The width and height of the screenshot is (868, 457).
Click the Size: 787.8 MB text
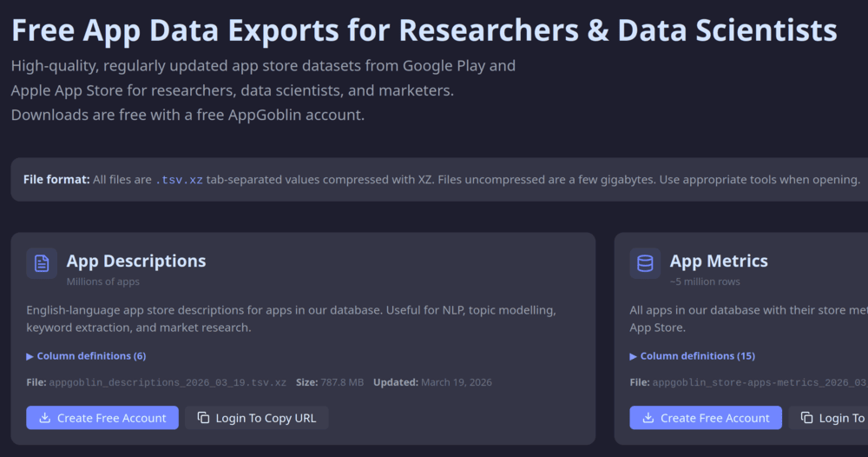pos(330,382)
